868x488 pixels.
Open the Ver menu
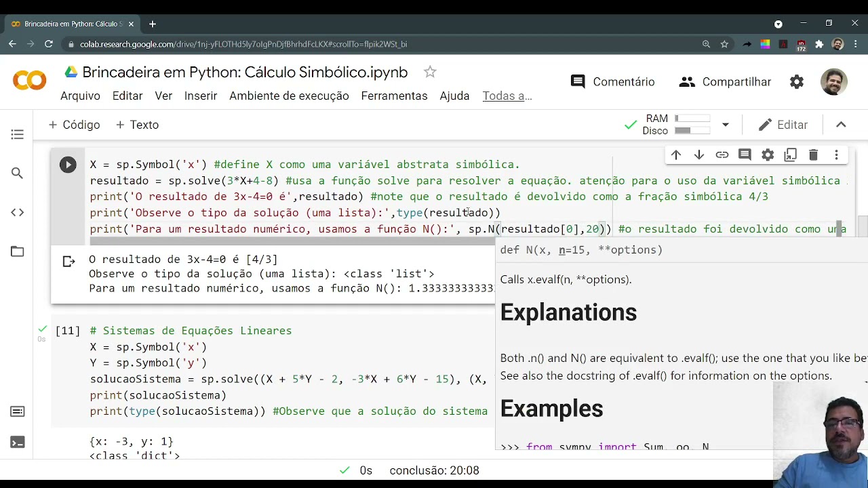point(163,96)
